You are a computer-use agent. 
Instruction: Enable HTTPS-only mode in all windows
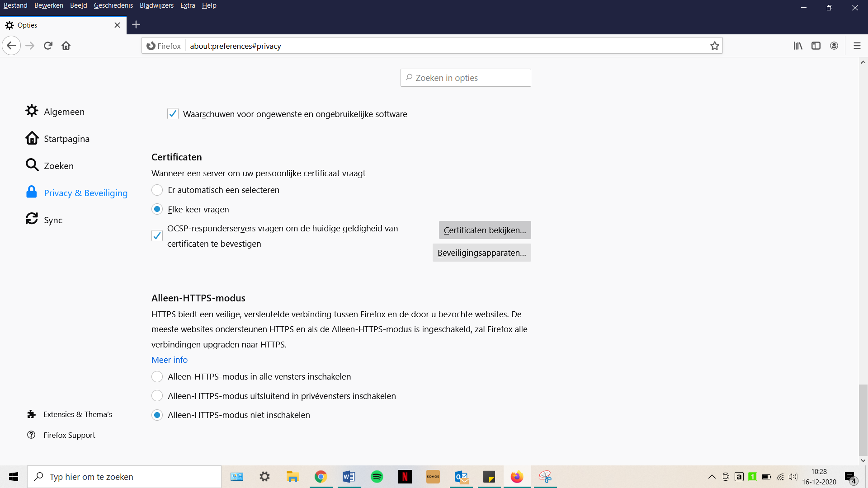(x=157, y=377)
